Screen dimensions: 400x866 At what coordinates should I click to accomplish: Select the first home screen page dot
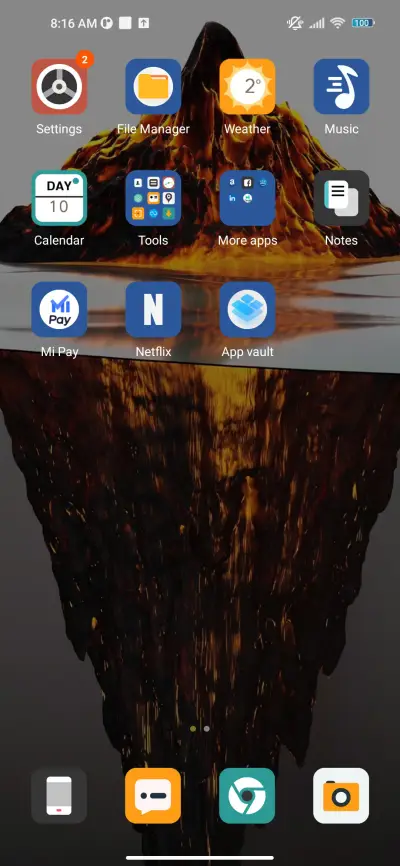coord(193,728)
